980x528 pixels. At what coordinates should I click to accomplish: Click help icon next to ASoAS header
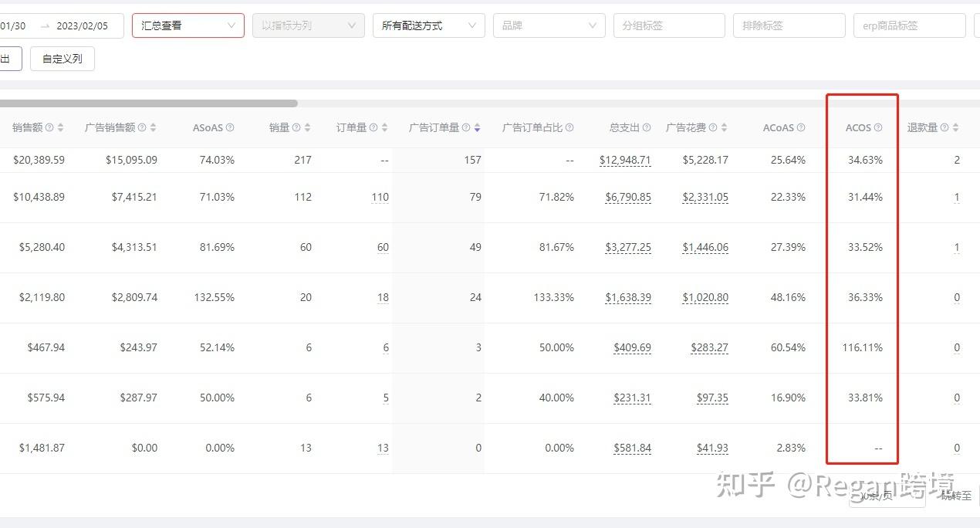[x=230, y=128]
